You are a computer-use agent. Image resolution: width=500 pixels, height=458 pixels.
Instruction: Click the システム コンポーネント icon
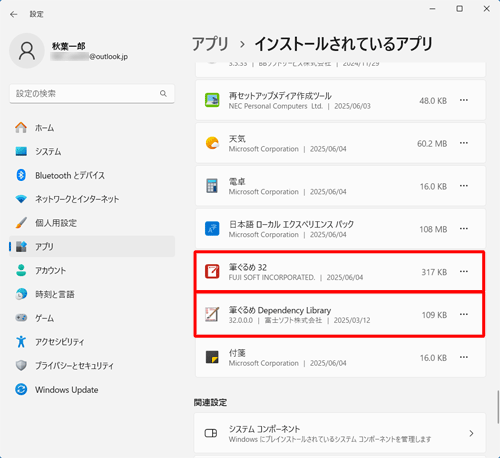click(211, 433)
